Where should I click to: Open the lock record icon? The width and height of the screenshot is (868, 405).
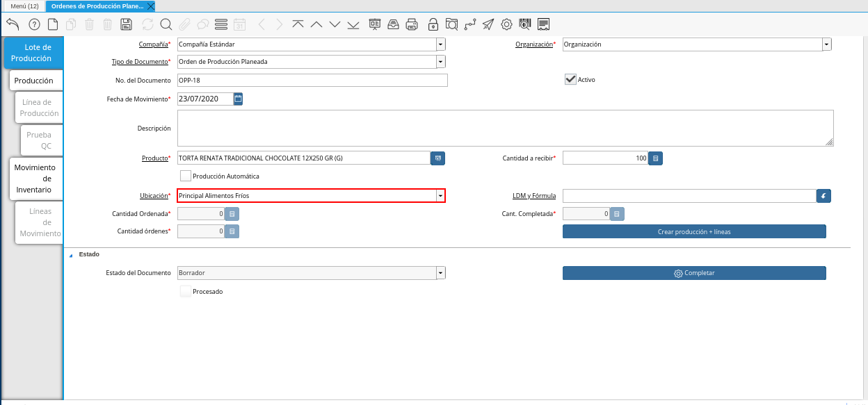click(433, 24)
